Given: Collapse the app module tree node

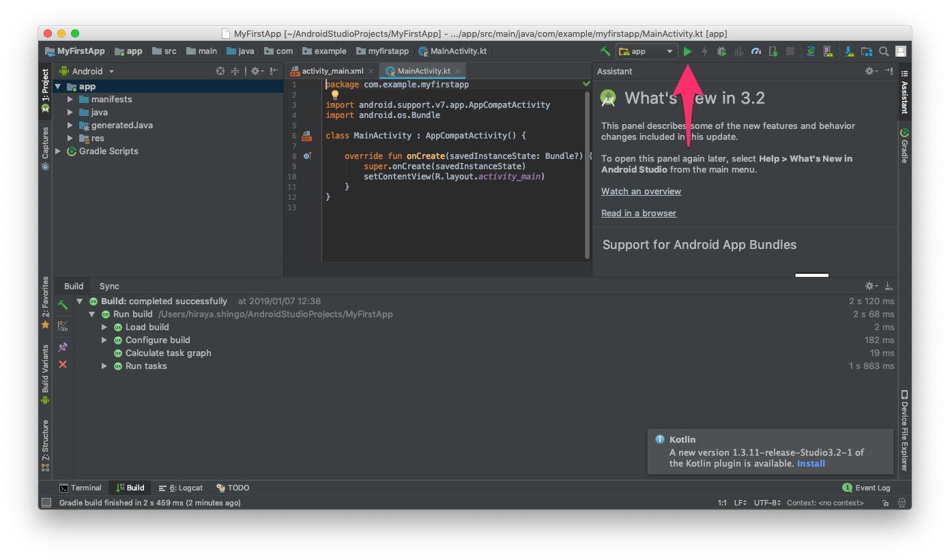Looking at the screenshot, I should 58,87.
